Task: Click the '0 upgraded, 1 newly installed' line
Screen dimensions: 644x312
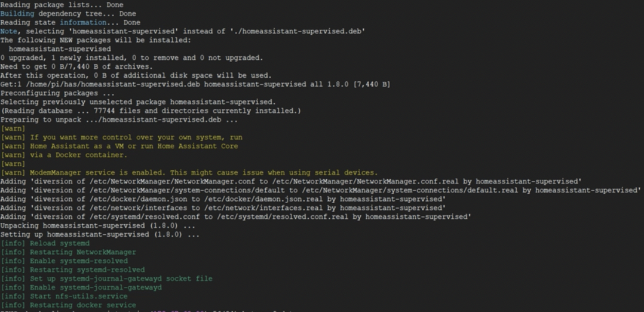Action: point(131,58)
